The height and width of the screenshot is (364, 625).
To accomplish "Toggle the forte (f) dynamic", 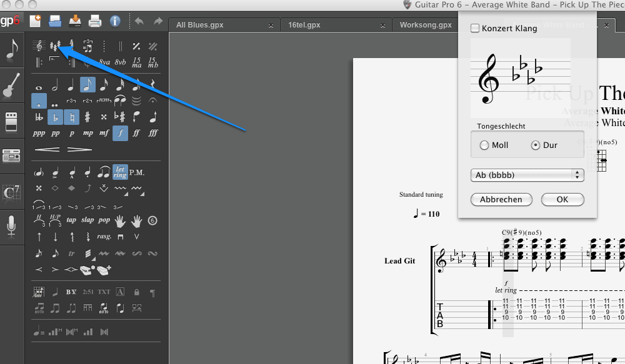I will point(121,133).
